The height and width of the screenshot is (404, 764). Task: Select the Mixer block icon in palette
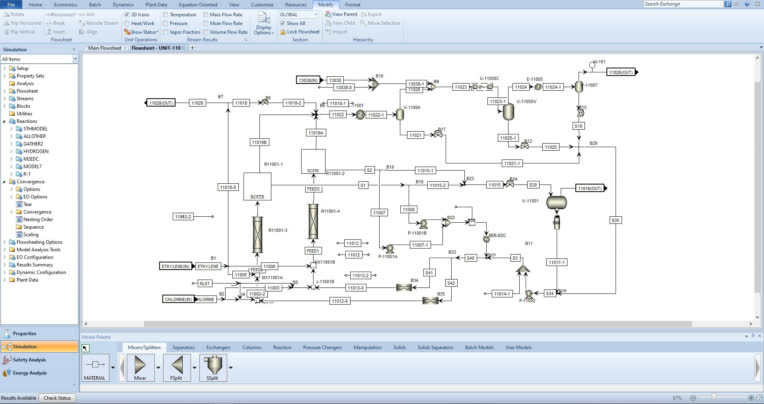140,367
